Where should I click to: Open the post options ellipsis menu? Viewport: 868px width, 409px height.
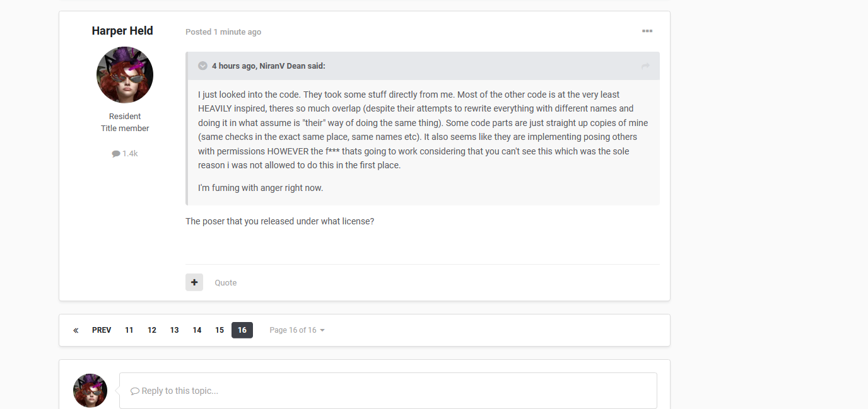(647, 31)
